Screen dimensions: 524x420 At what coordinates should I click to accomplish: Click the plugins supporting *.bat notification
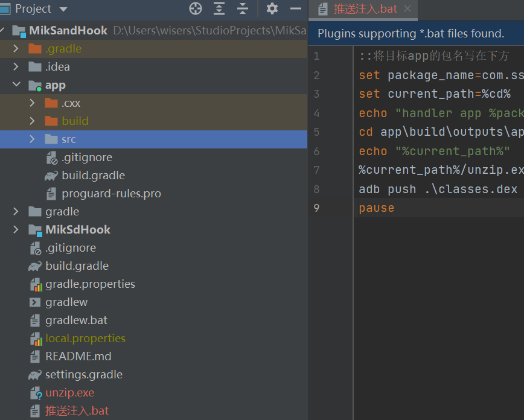411,34
